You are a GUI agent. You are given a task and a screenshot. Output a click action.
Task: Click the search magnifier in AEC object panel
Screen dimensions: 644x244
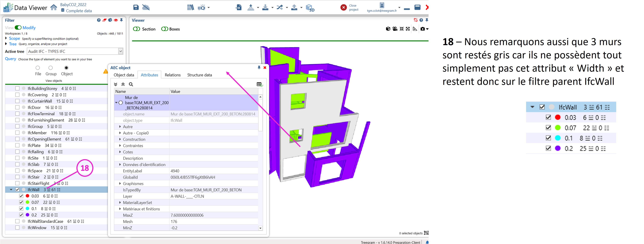pyautogui.click(x=131, y=85)
